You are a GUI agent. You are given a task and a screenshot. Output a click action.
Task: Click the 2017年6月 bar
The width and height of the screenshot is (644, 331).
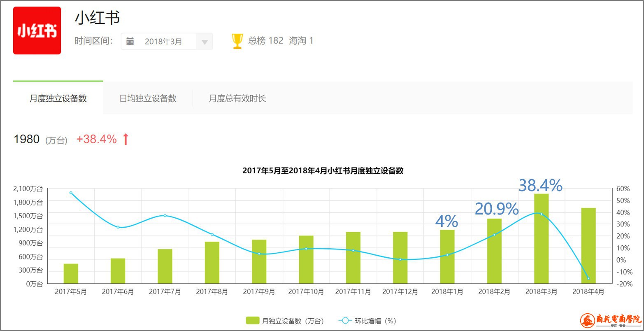[118, 271]
